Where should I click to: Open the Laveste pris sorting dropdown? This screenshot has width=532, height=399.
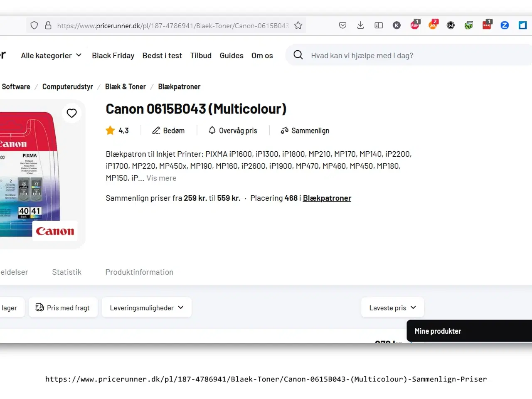393,308
